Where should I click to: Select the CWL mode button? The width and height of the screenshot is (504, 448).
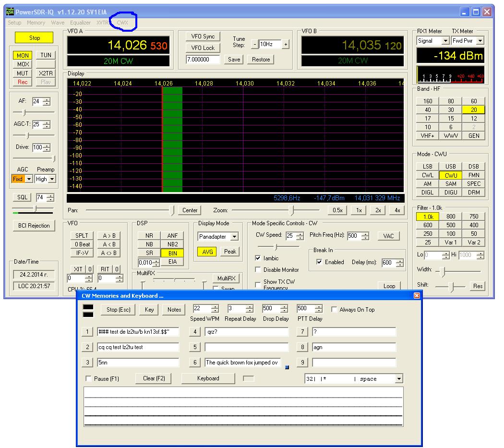(428, 175)
